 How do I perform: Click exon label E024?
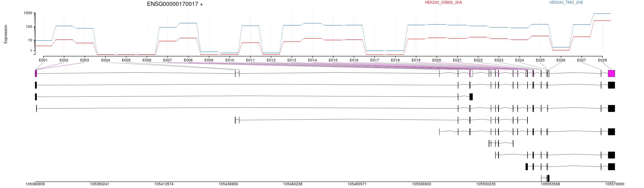(519, 60)
